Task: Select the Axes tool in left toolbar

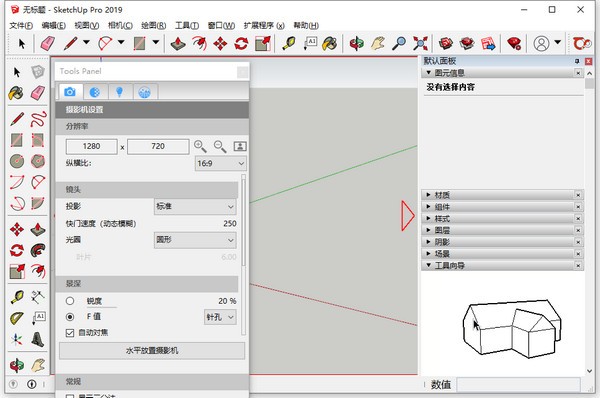Action: (x=17, y=339)
